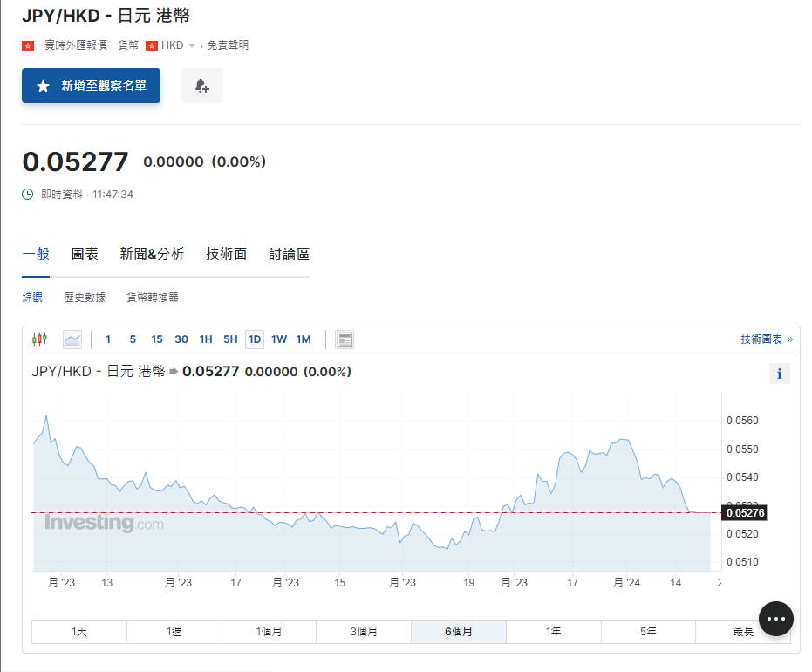Click the 0.05276 price marker on axis
Viewport: 812px width, 672px height.
[x=745, y=513]
